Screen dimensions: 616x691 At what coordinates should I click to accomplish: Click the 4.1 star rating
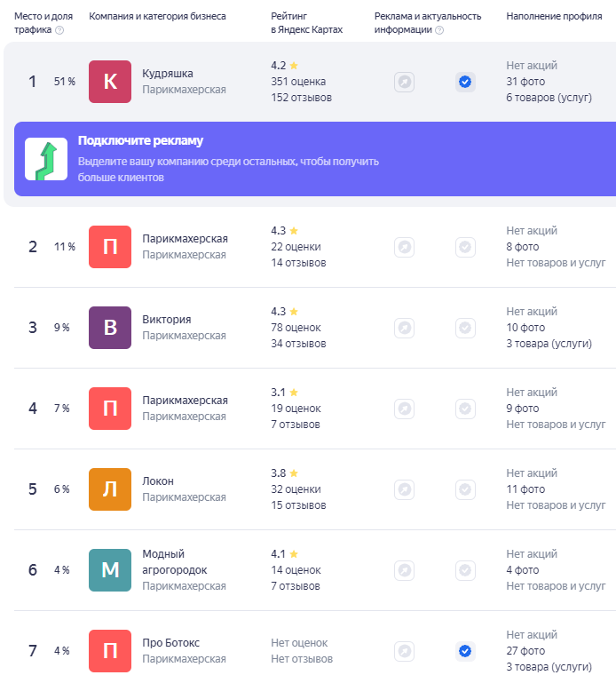click(x=284, y=554)
